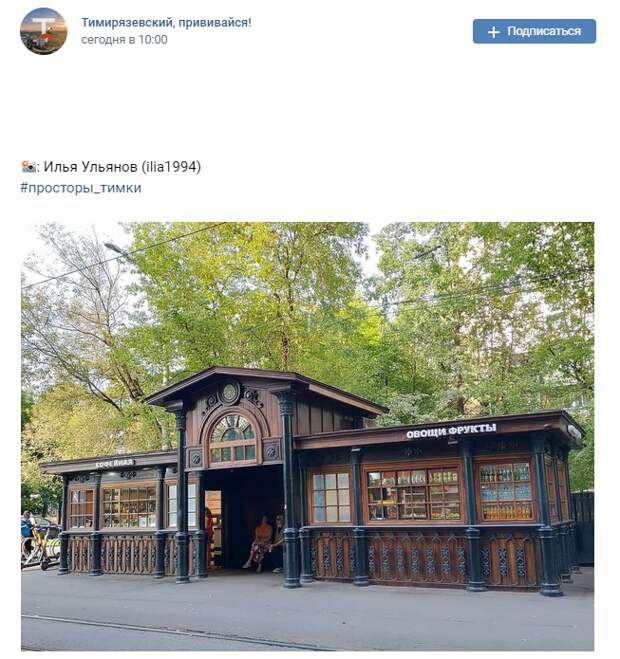Click the open doorway left of entrance
This screenshot has width=620, height=659.
tap(214, 528)
